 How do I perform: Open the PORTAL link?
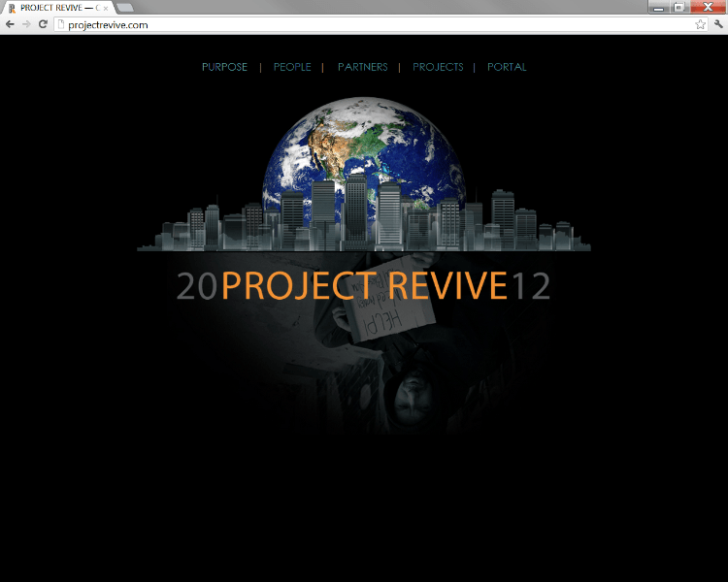(x=507, y=67)
